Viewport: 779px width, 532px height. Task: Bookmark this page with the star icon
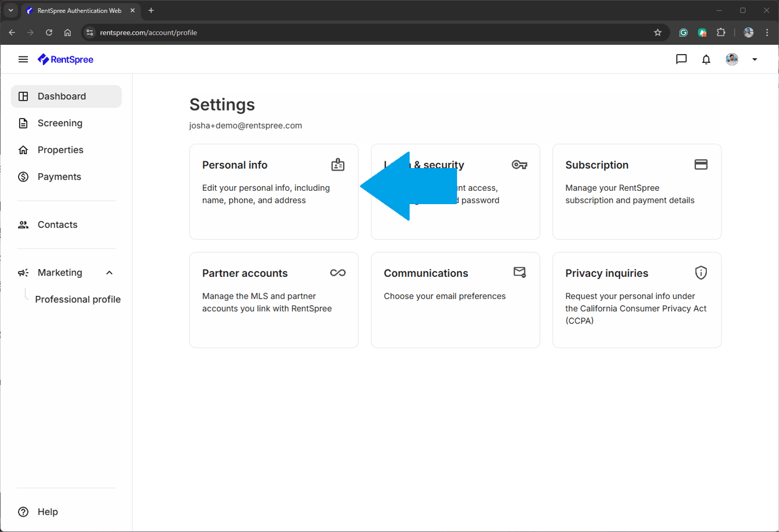(x=657, y=33)
